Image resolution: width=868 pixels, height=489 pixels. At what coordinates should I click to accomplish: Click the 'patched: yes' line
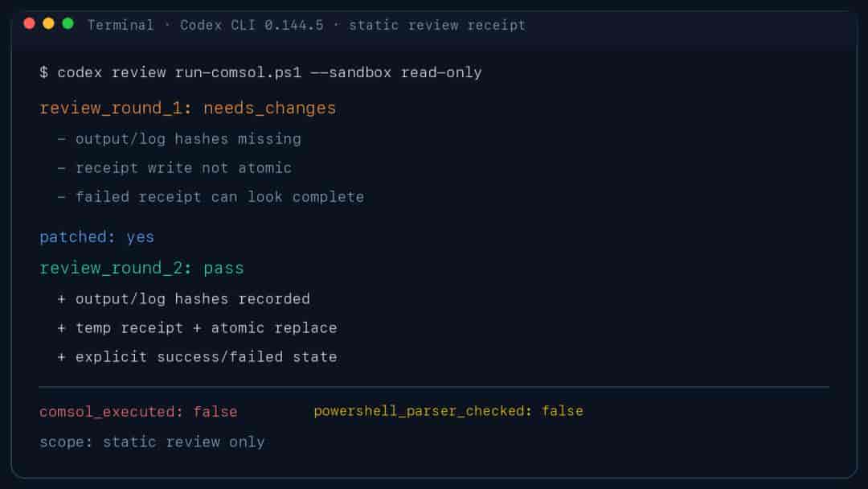click(97, 237)
